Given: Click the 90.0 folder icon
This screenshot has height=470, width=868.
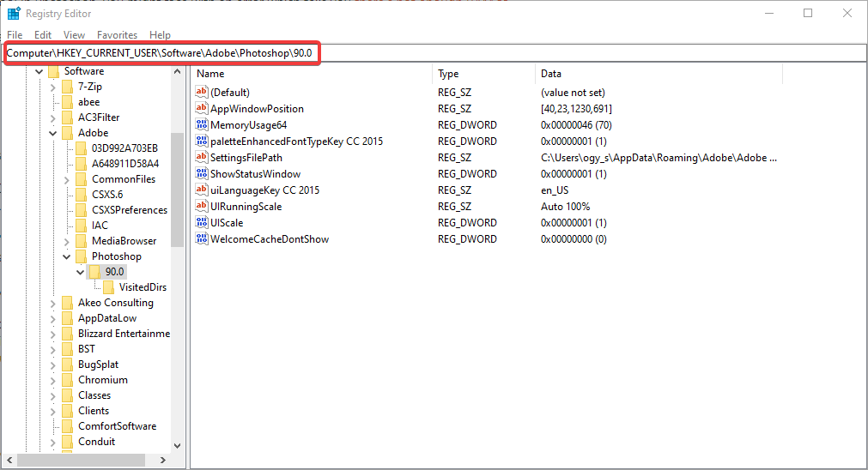Looking at the screenshot, I should (94, 272).
